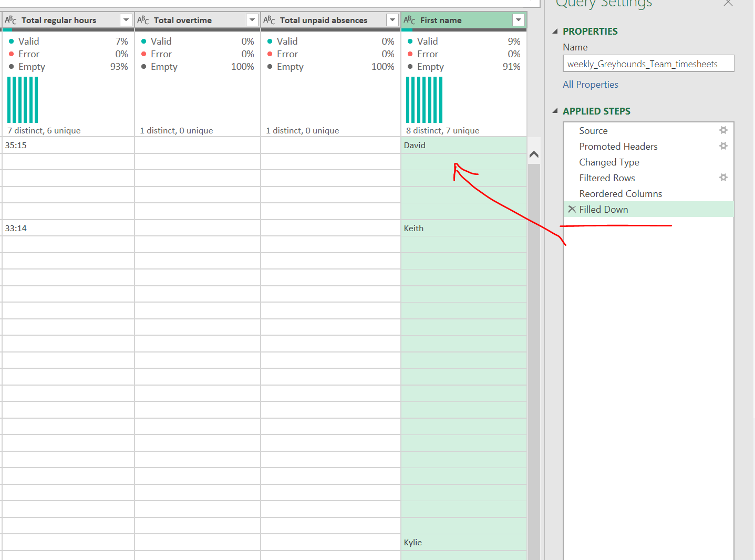Select the Changed Type step
Screen dimensions: 755x560
pyautogui.click(x=648, y=162)
